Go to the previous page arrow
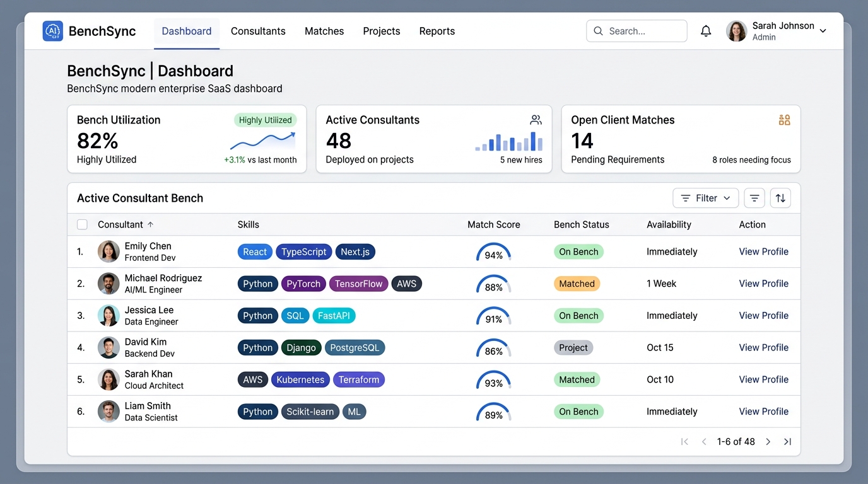Screen dimensions: 868x484 (704, 442)
